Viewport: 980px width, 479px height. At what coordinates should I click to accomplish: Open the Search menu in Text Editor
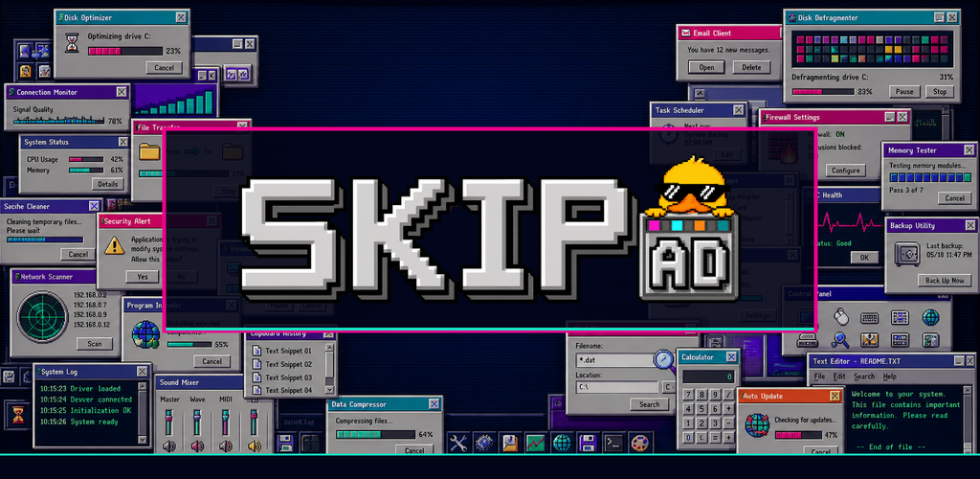point(864,376)
